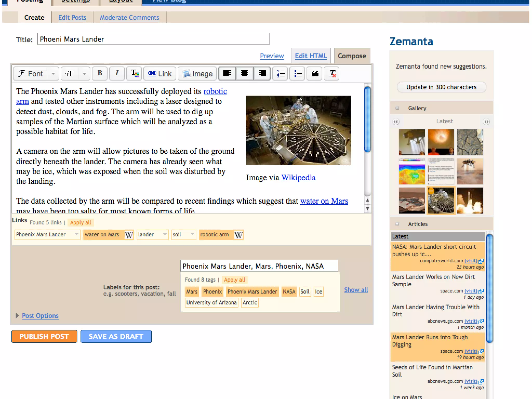The height and width of the screenshot is (399, 532).
Task: Open Phoenix Mars Lander link dropdown
Action: (76, 235)
